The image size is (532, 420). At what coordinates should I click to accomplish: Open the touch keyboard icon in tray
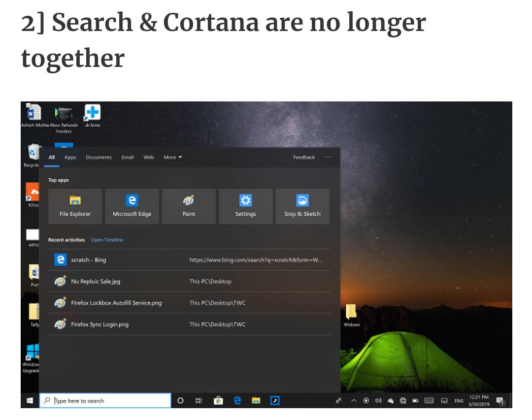point(429,401)
